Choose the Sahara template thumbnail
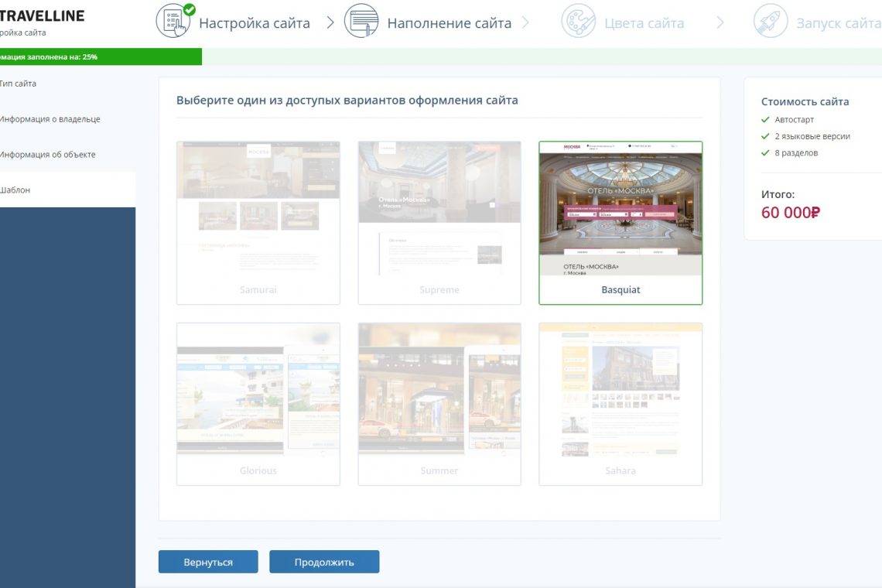 tap(620, 404)
